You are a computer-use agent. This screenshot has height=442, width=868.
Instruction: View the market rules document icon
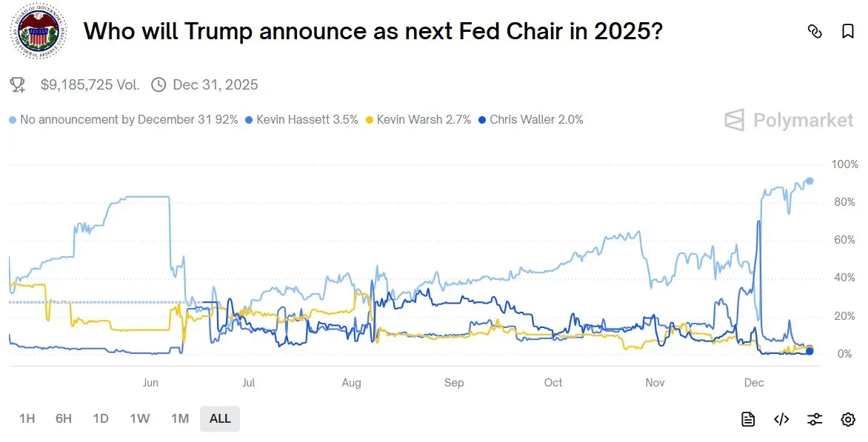pyautogui.click(x=747, y=418)
